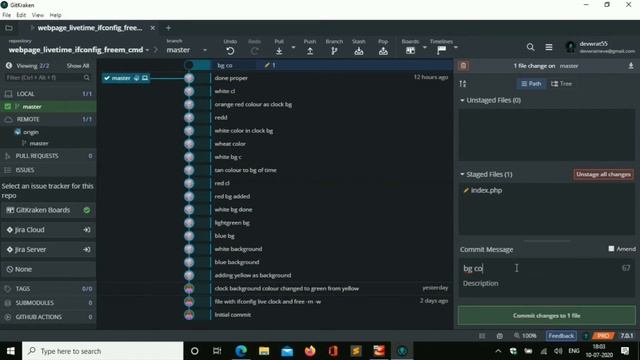Image resolution: width=640 pixels, height=360 pixels.
Task: Add a new tab with plus
Action: tap(168, 28)
